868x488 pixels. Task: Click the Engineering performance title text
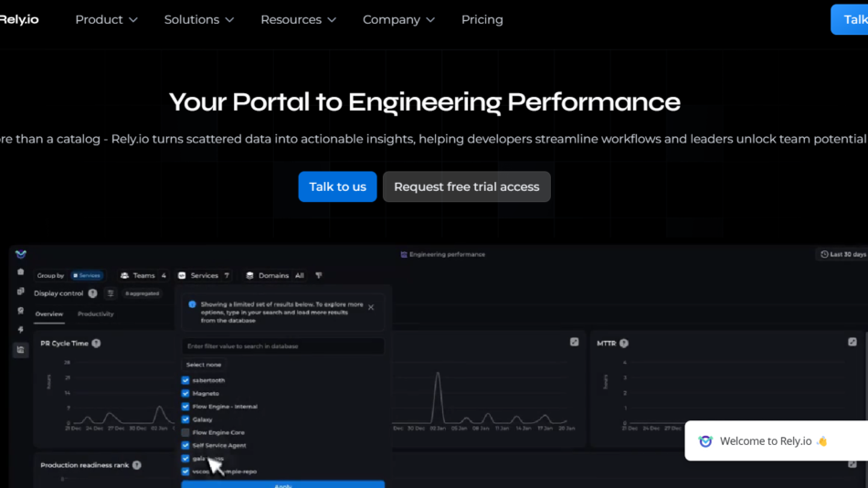(x=448, y=255)
